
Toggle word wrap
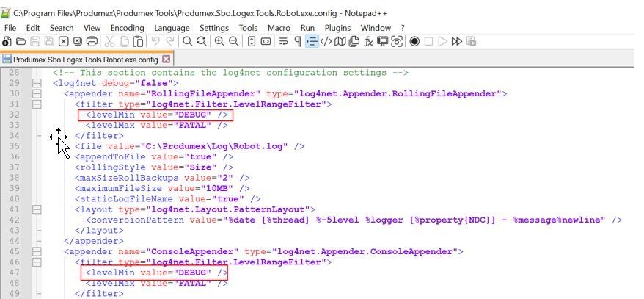click(283, 42)
